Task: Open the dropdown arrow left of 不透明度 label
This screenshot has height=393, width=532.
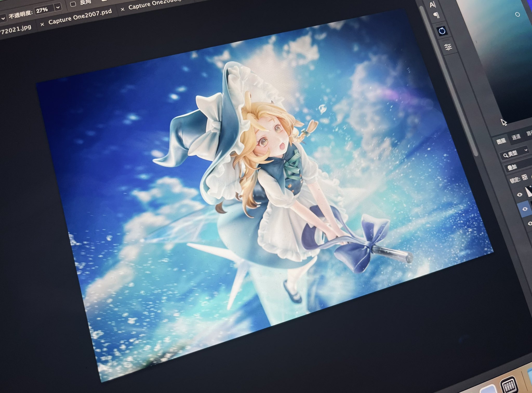Action: 3,19
